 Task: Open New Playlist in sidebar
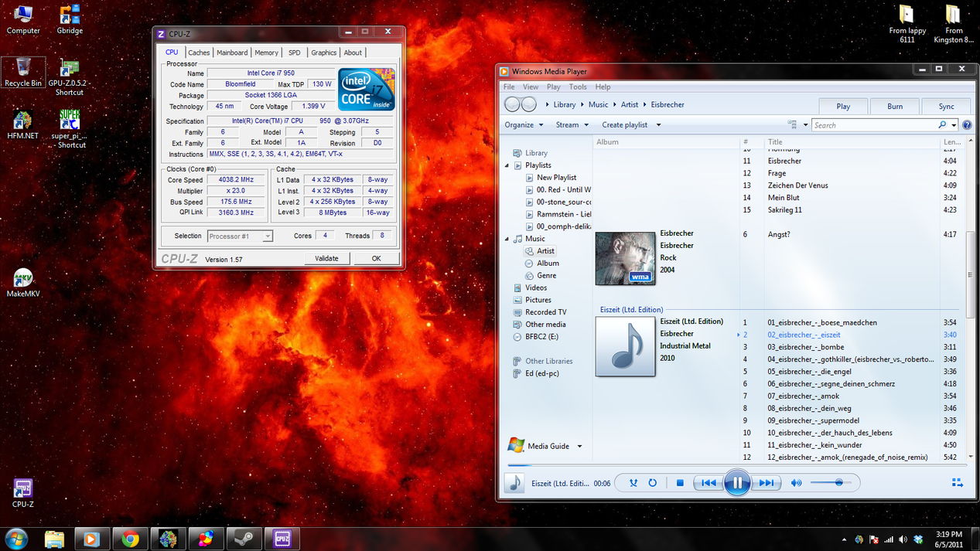pyautogui.click(x=556, y=178)
